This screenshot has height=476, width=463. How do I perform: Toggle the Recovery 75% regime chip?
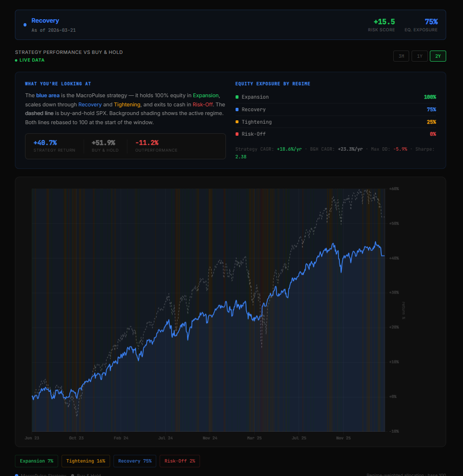(x=135, y=461)
